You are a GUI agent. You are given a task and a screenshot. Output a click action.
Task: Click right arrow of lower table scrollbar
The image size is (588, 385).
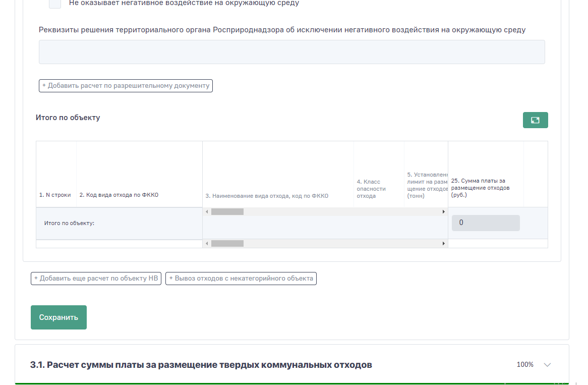pyautogui.click(x=444, y=244)
